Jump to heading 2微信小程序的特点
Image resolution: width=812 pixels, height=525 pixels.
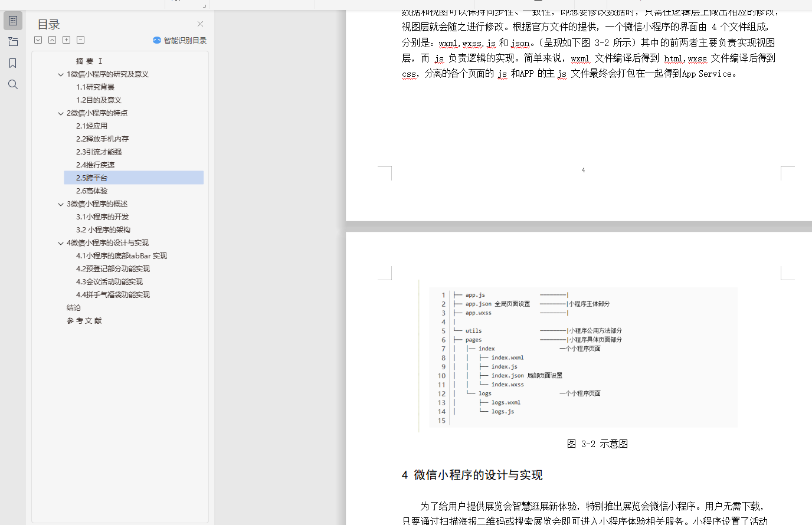(97, 113)
